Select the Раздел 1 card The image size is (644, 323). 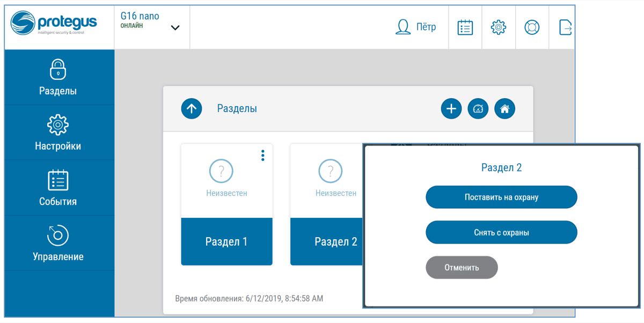click(x=226, y=241)
